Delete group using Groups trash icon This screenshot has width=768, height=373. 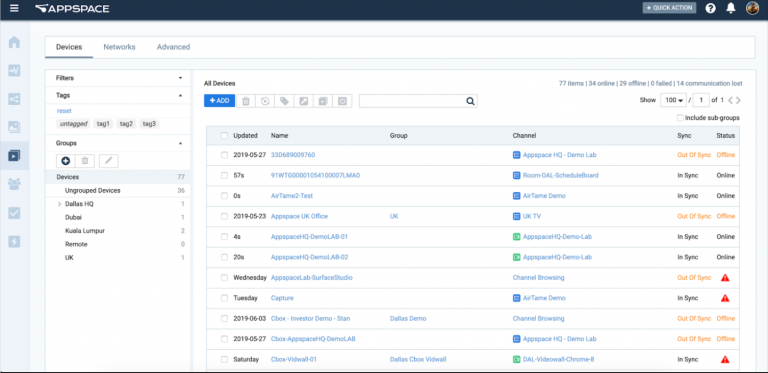[x=85, y=161]
